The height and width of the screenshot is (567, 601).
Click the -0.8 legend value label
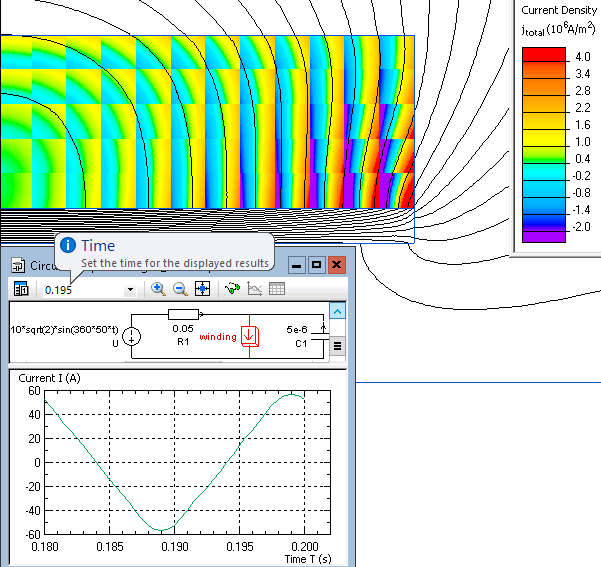click(581, 192)
